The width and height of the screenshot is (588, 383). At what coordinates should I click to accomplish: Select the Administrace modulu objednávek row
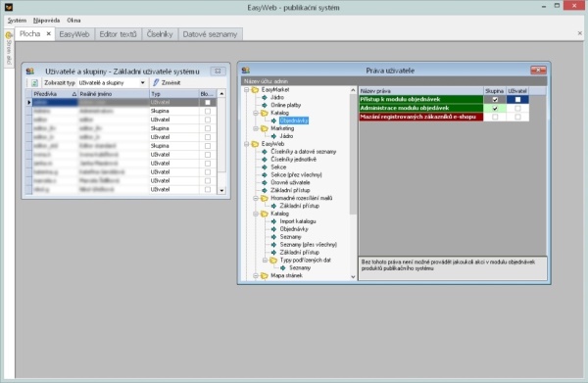(x=421, y=109)
